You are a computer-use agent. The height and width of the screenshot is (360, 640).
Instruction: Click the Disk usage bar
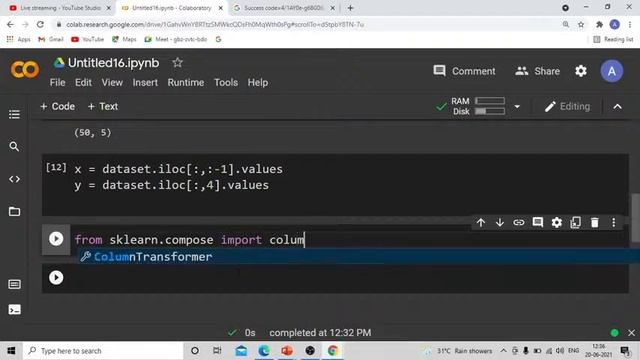click(x=490, y=111)
